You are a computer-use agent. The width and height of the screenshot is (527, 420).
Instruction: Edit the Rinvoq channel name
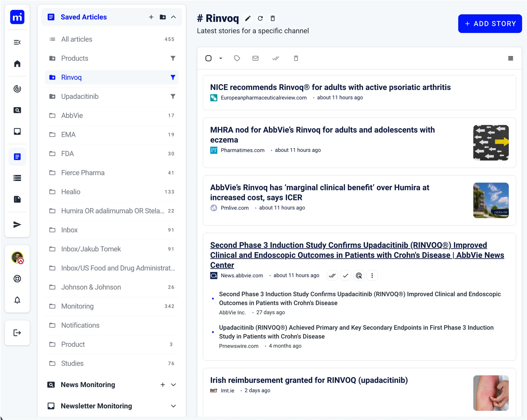tap(248, 18)
